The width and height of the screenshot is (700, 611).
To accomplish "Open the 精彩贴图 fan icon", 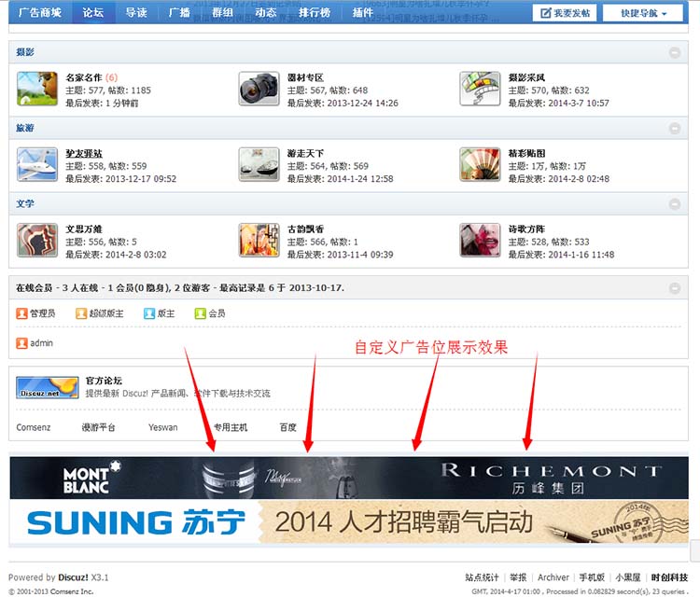I will click(x=480, y=164).
